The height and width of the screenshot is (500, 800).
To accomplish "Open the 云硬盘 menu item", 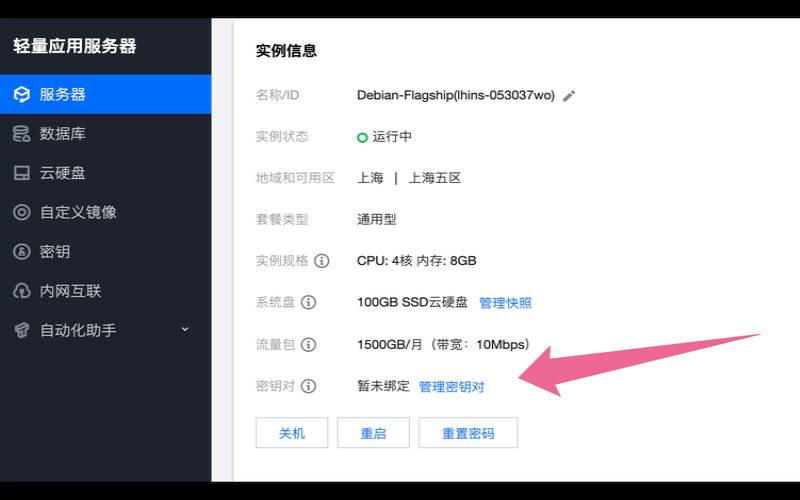I will [106, 173].
